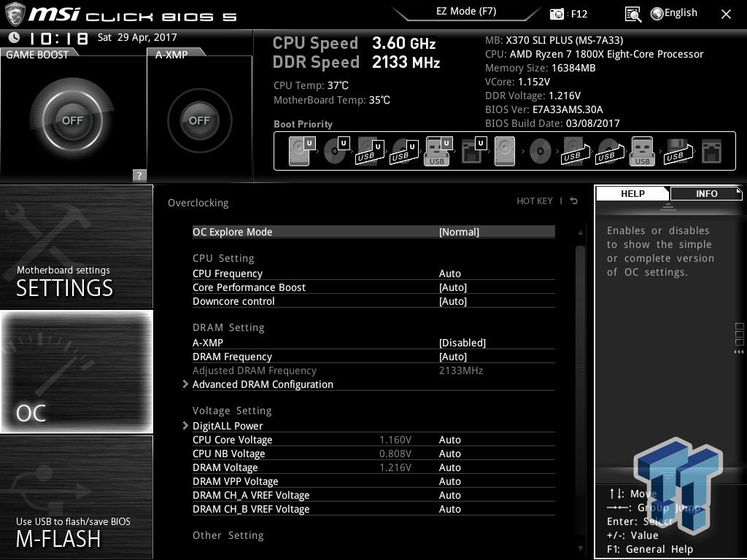Toggle the A-XMP knob currently OFF
This screenshot has height=560, width=747.
click(x=200, y=120)
